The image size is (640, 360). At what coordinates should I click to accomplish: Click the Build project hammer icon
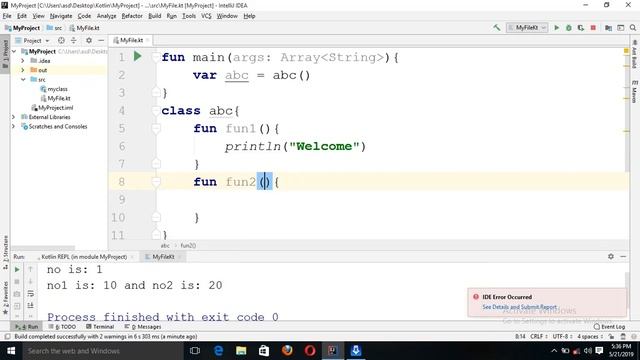pyautogui.click(x=496, y=28)
